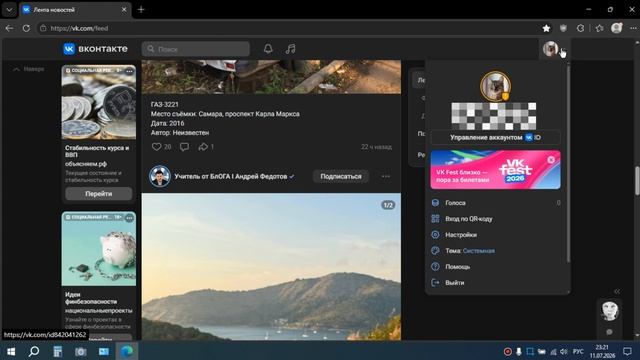Screen dimensions: 640x360
Task: Open the VK Fest 2026 banner
Action: pyautogui.click(x=496, y=169)
